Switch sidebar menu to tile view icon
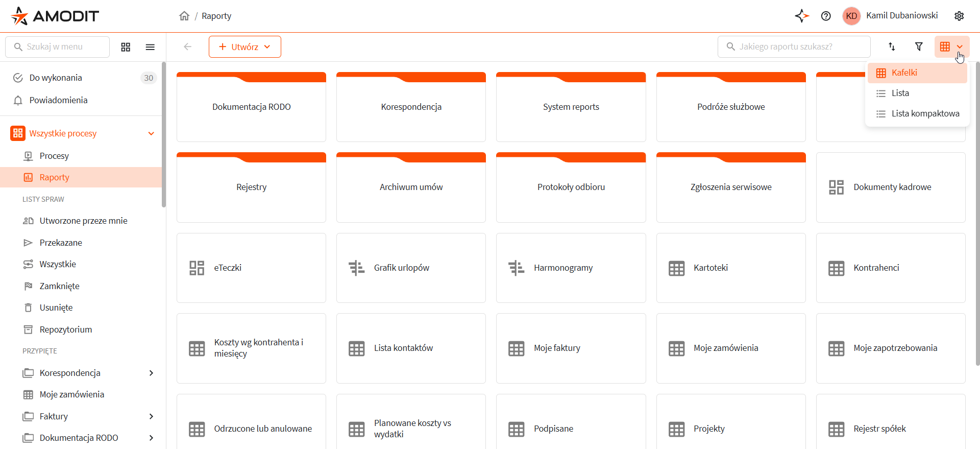This screenshot has width=980, height=449. pos(126,47)
